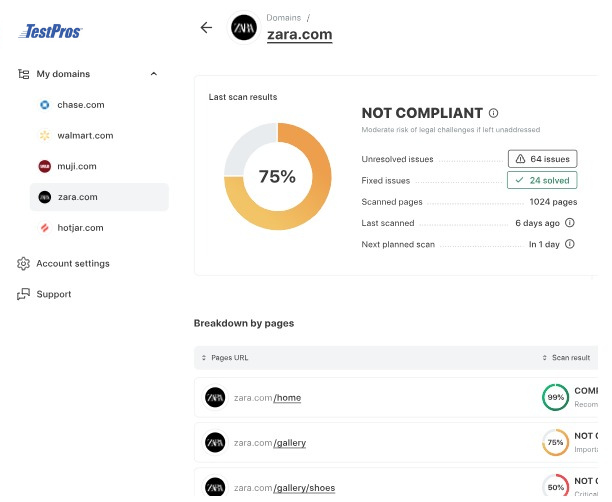Click the warning triangle in the issues button

point(520,159)
